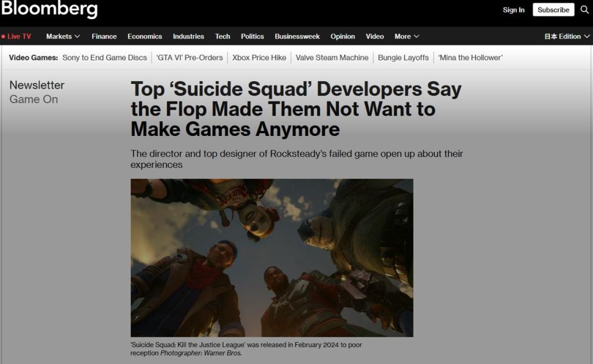The height and width of the screenshot is (364, 593).
Task: Click the Video Games topic label
Action: coord(33,57)
